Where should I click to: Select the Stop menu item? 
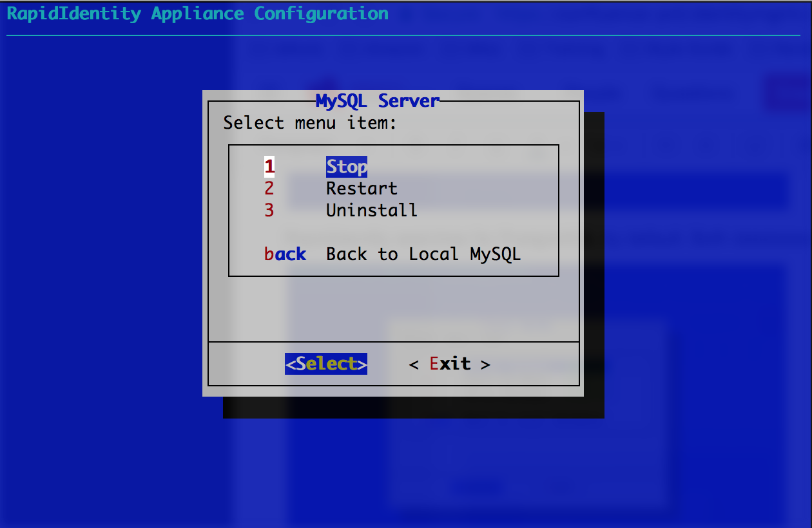(347, 167)
